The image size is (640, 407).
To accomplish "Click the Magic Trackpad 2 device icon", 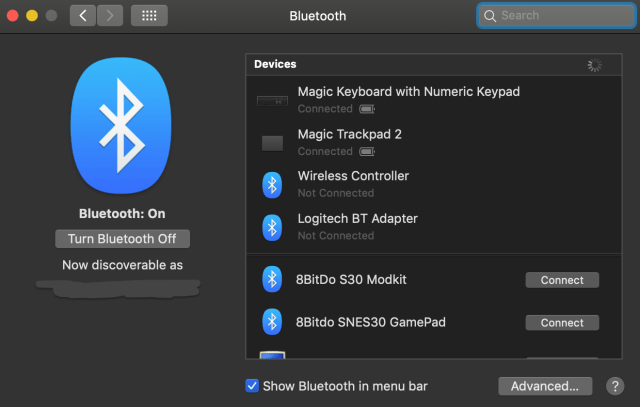I will pos(272,143).
